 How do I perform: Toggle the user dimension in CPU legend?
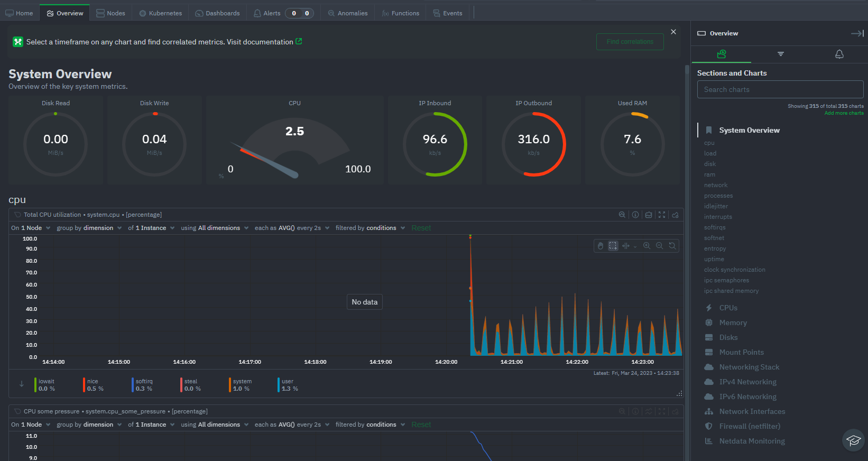point(288,385)
